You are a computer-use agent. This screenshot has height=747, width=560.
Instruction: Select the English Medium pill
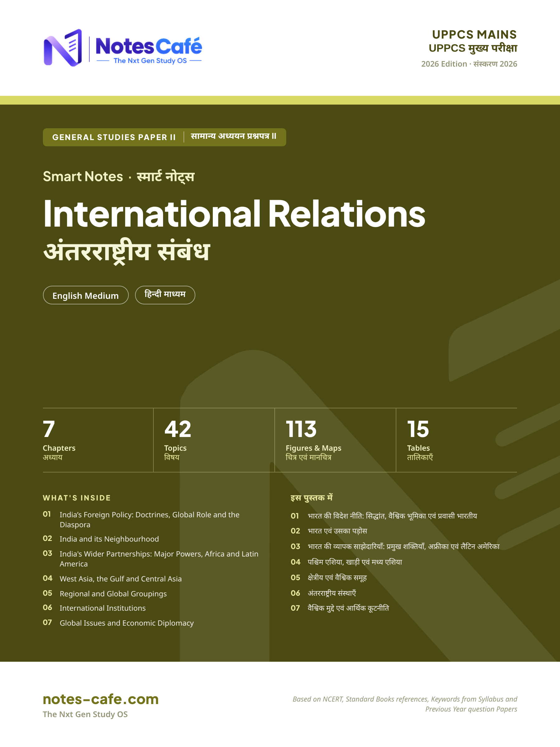86,295
